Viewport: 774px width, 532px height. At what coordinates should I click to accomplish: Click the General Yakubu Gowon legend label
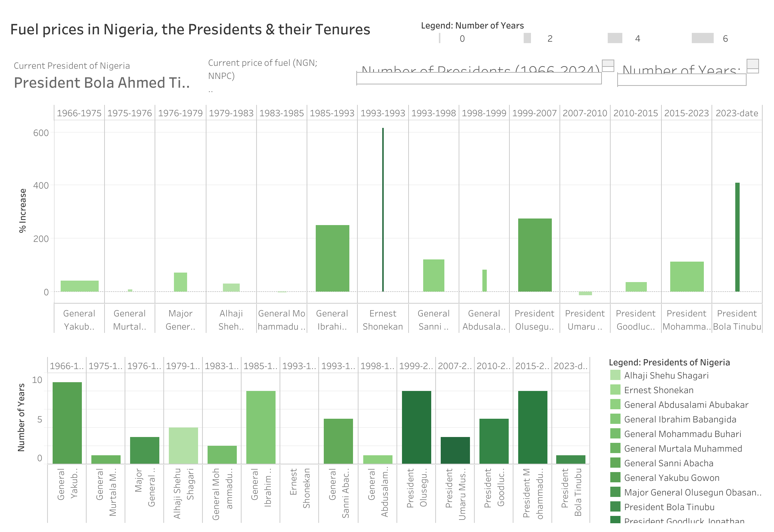pos(672,478)
